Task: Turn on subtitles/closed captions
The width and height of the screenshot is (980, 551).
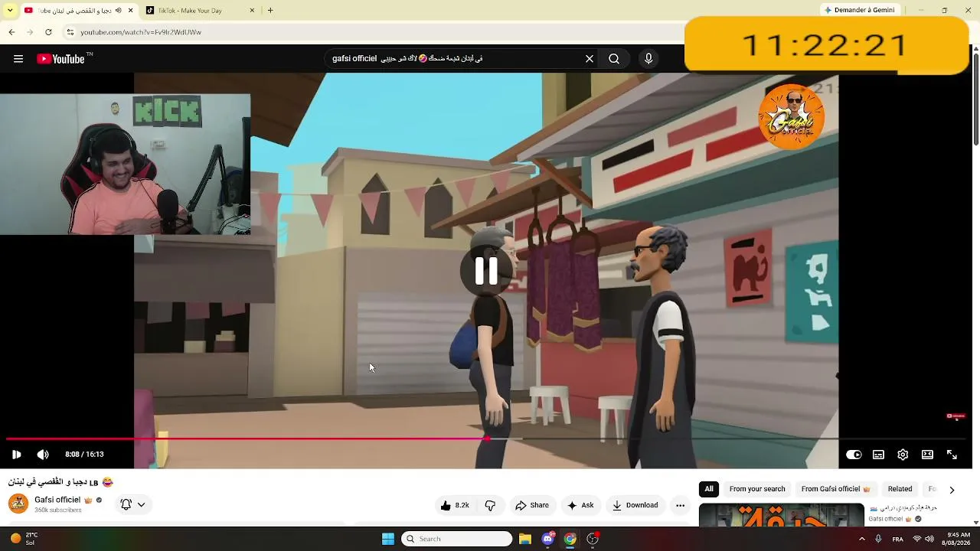Action: [878, 455]
